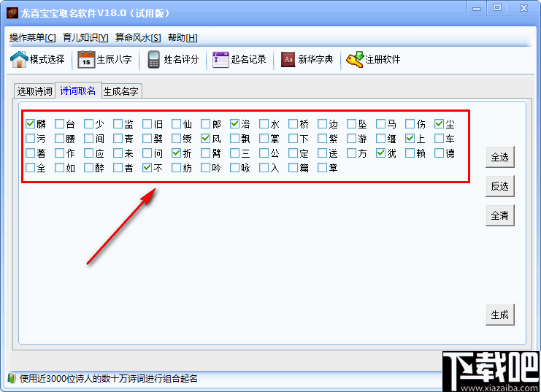The height and width of the screenshot is (392, 541).
Task: Check the 污 checkbox
Action: pos(31,139)
